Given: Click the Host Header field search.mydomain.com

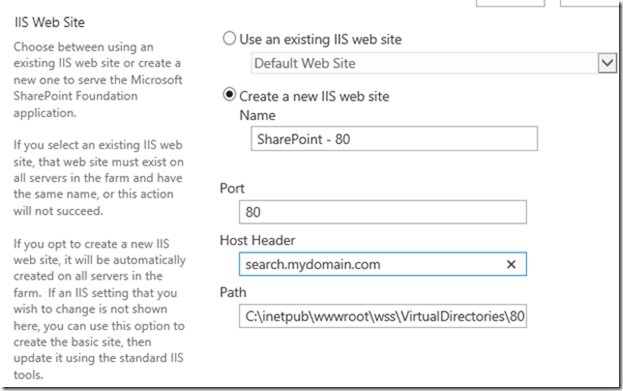Looking at the screenshot, I should click(383, 264).
